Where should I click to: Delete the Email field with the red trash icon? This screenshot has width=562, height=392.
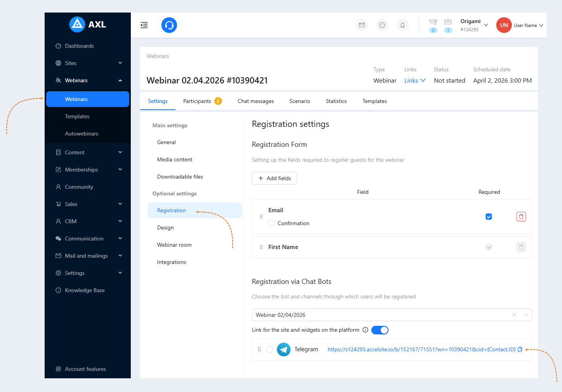521,217
